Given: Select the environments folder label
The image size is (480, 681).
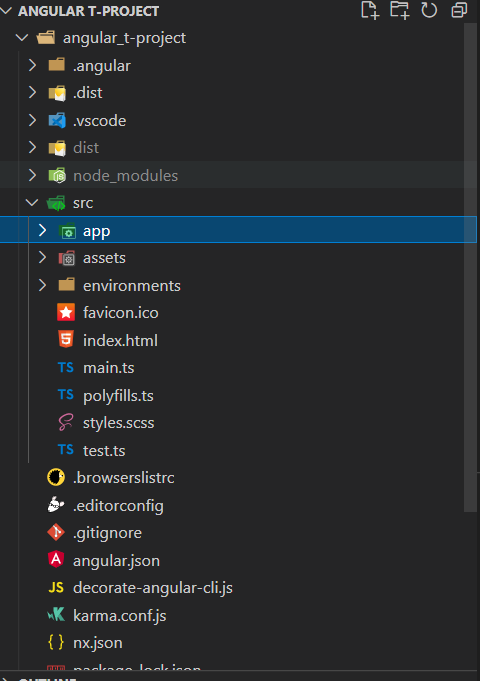Looking at the screenshot, I should (132, 286).
